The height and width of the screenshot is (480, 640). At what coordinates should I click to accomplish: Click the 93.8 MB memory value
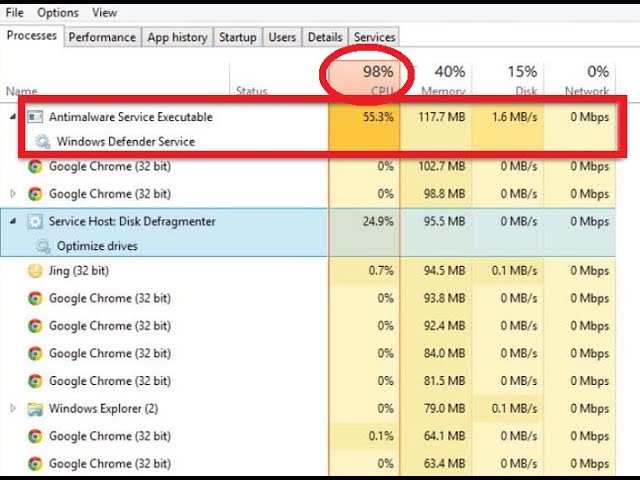tap(444, 298)
